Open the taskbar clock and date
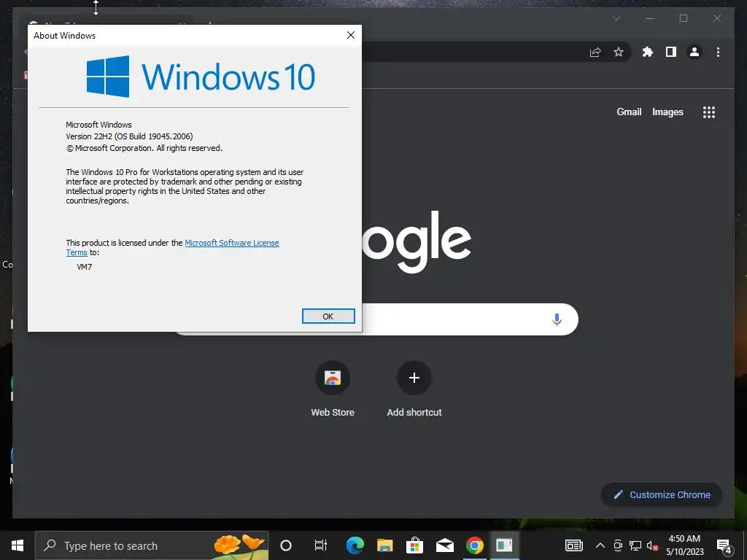This screenshot has height=560, width=747. pyautogui.click(x=684, y=545)
